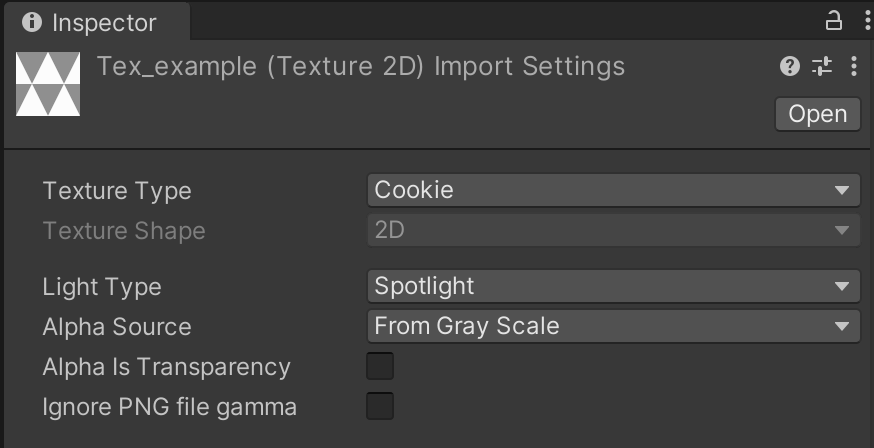Click the Alpha Source label
This screenshot has height=448, width=874.
117,327
